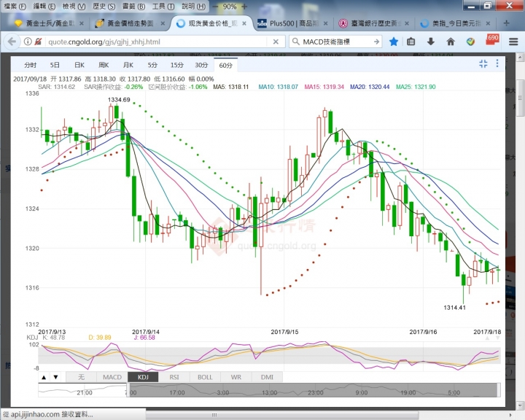This screenshot has height=420, width=525.
Task: Switch the indicator to MACD
Action: (x=112, y=377)
